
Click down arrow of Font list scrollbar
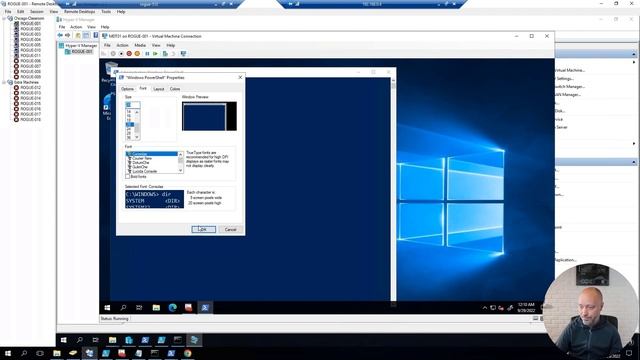180,171
